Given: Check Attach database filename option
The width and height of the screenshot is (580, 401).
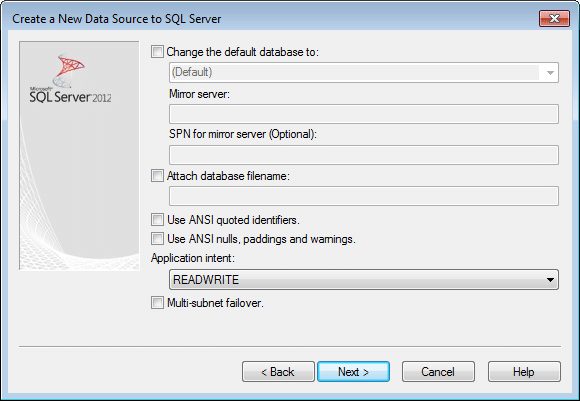Looking at the screenshot, I should click(x=157, y=175).
